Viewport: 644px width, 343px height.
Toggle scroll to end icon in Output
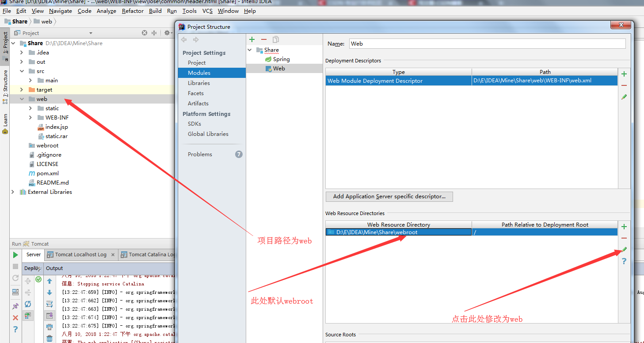(50, 316)
